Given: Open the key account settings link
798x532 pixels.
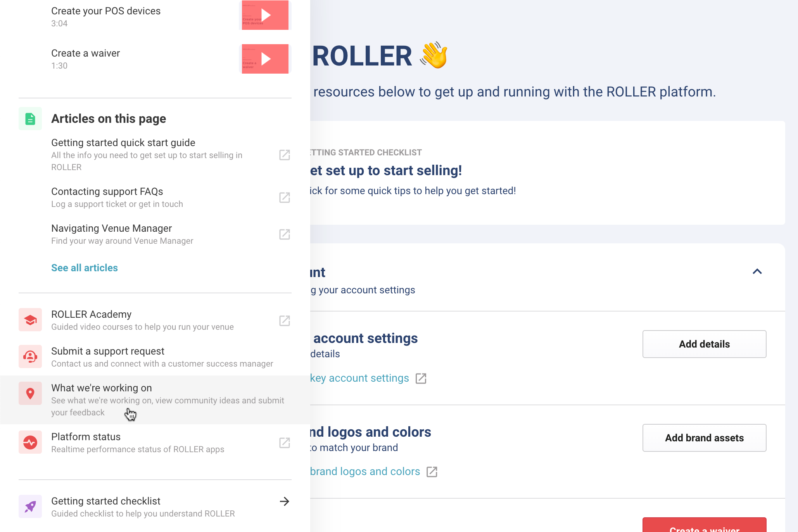Looking at the screenshot, I should [x=368, y=378].
